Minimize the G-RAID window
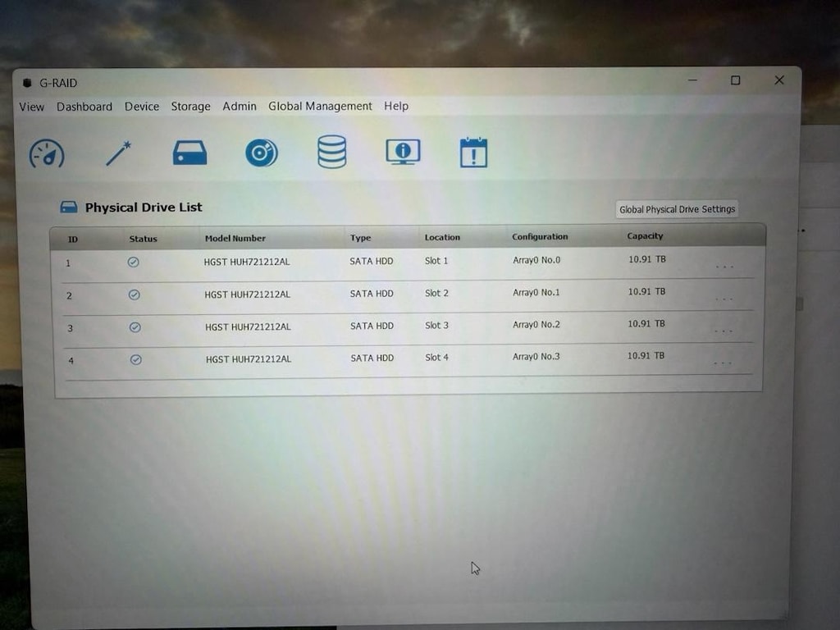The image size is (840, 630). pyautogui.click(x=692, y=80)
